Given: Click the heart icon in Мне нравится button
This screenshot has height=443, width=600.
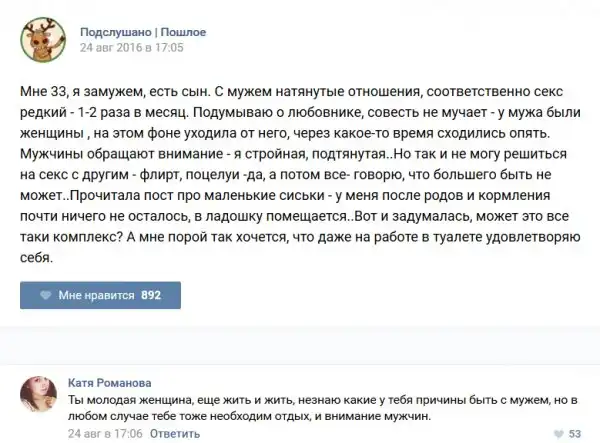Looking at the screenshot, I should point(45,296).
